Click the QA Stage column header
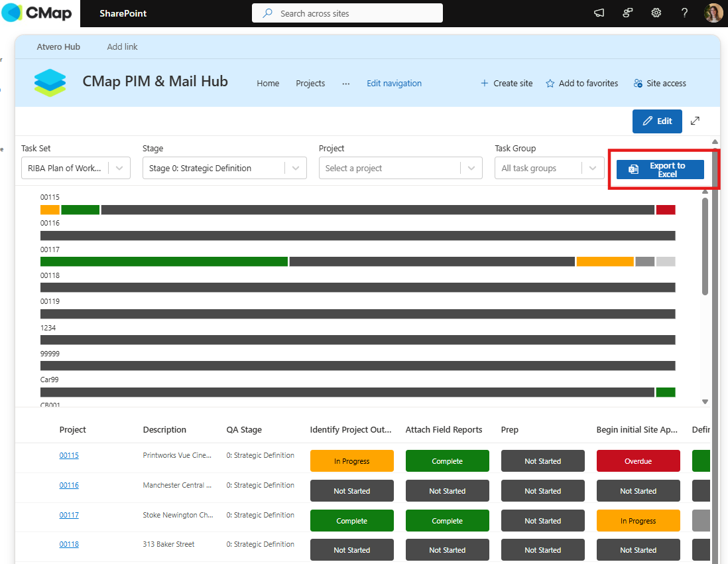Image resolution: width=728 pixels, height=564 pixels. coord(244,430)
